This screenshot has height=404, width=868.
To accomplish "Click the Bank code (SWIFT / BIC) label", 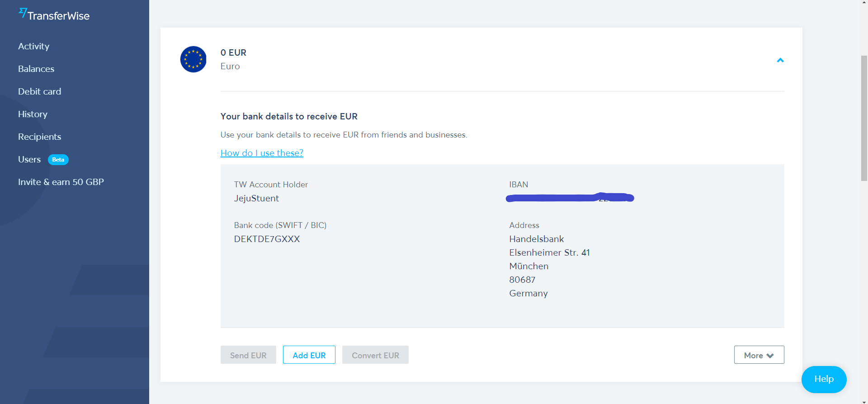I will [280, 225].
